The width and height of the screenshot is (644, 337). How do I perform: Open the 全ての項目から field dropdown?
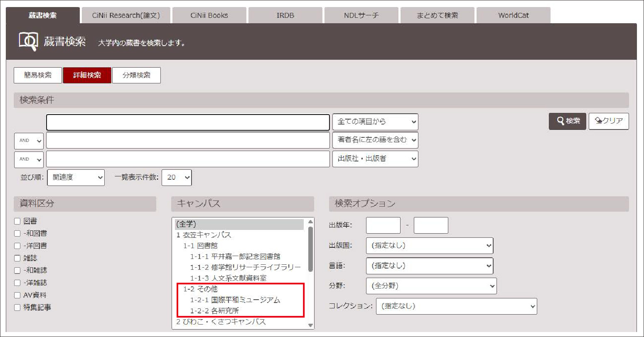[375, 122]
